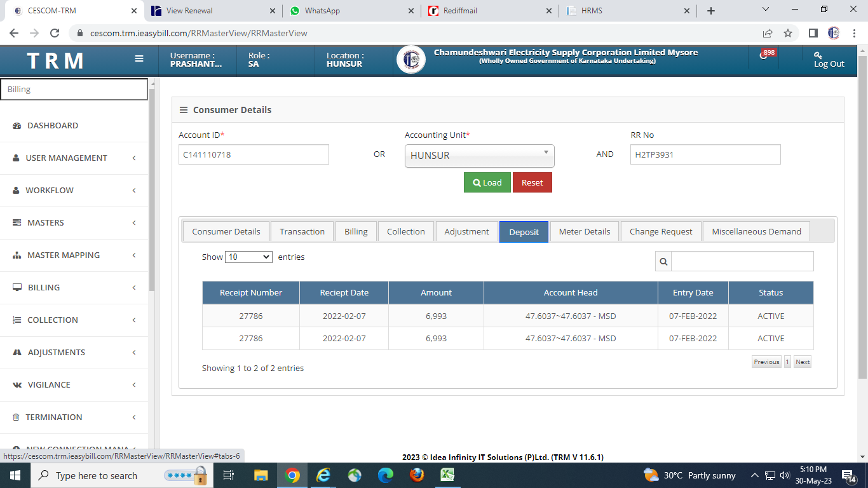
Task: Click the Adjustments icon in sidebar
Action: point(17,353)
